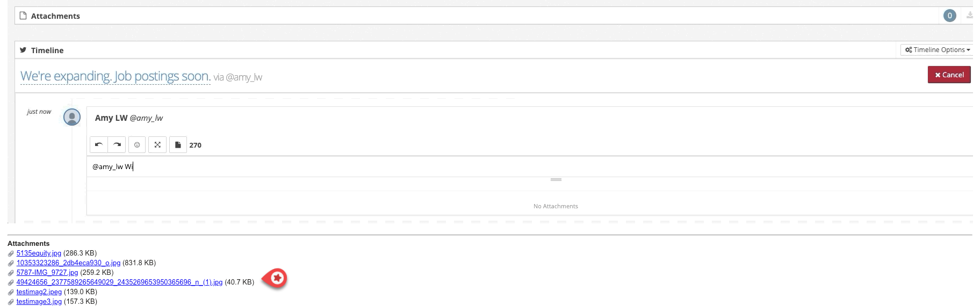Click the redo arrow in editor toolbar

pyautogui.click(x=117, y=145)
